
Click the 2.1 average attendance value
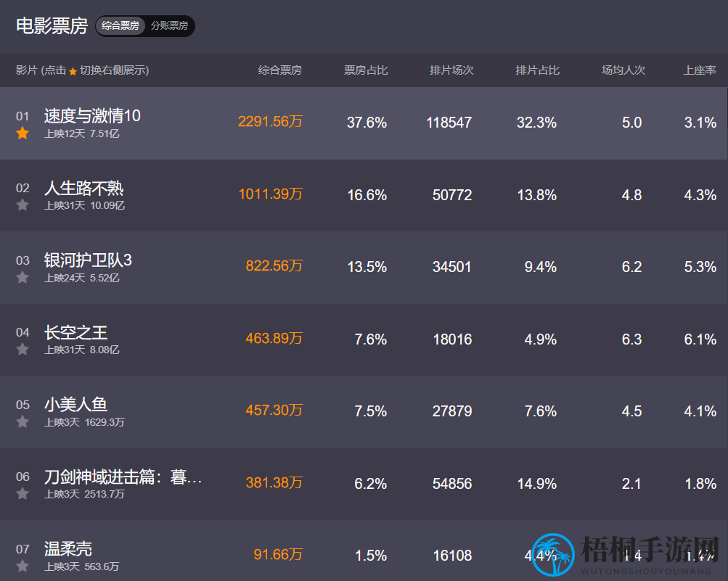(x=631, y=484)
